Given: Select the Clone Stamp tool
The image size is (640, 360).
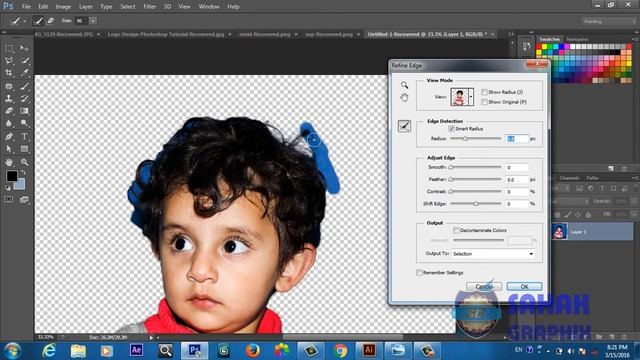Looking at the screenshot, I should point(9,98).
